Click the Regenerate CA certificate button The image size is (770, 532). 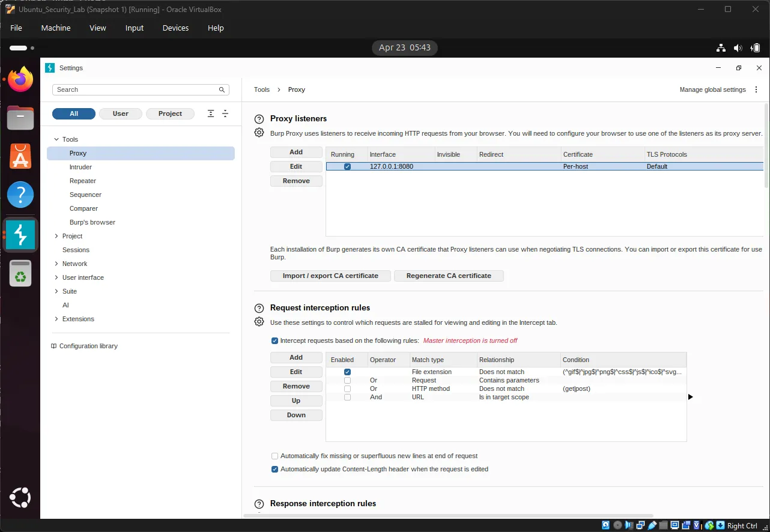[x=449, y=275]
